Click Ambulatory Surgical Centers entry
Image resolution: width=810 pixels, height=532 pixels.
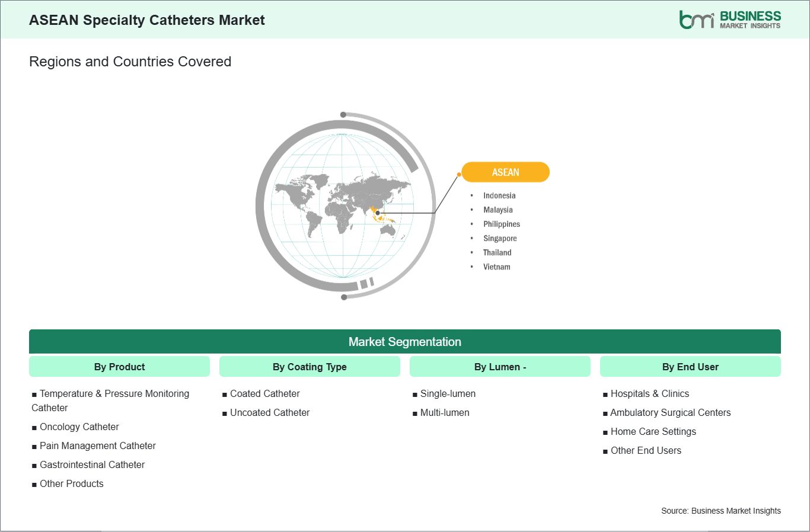[670, 412]
